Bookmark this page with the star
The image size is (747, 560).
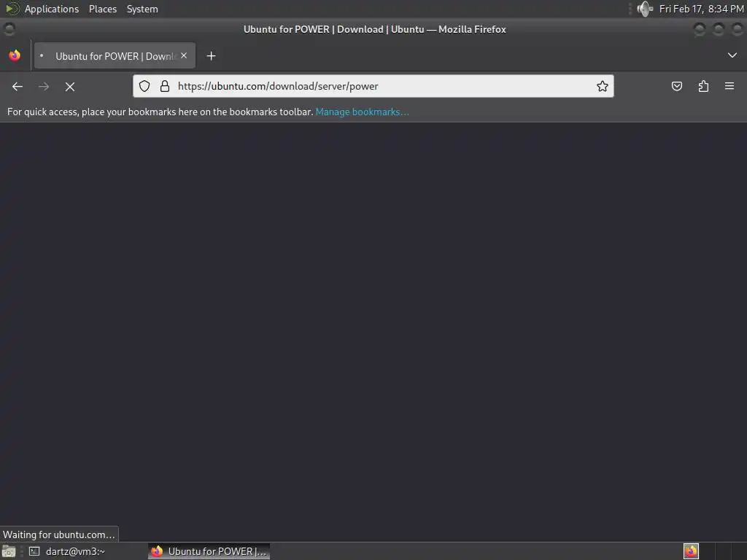click(602, 86)
